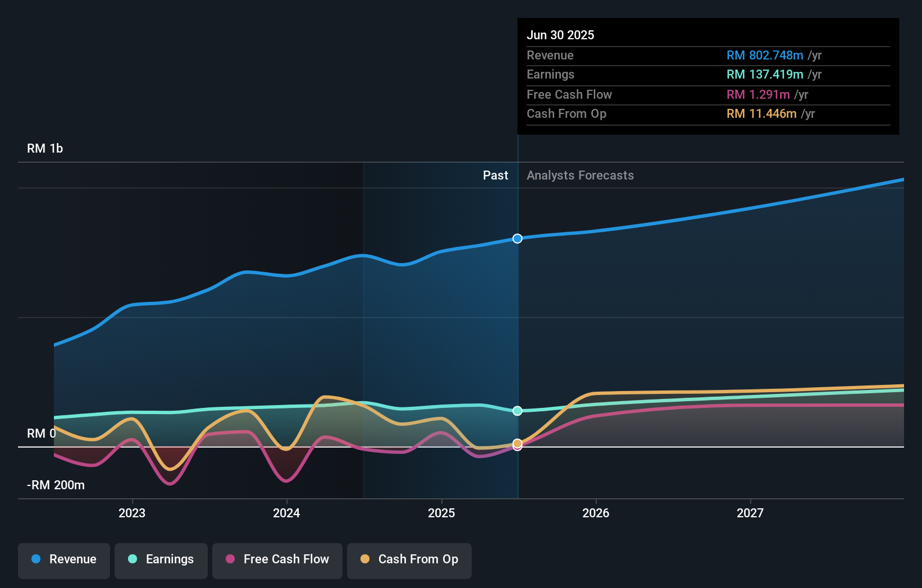Toggle the Earnings series off

tap(161, 559)
